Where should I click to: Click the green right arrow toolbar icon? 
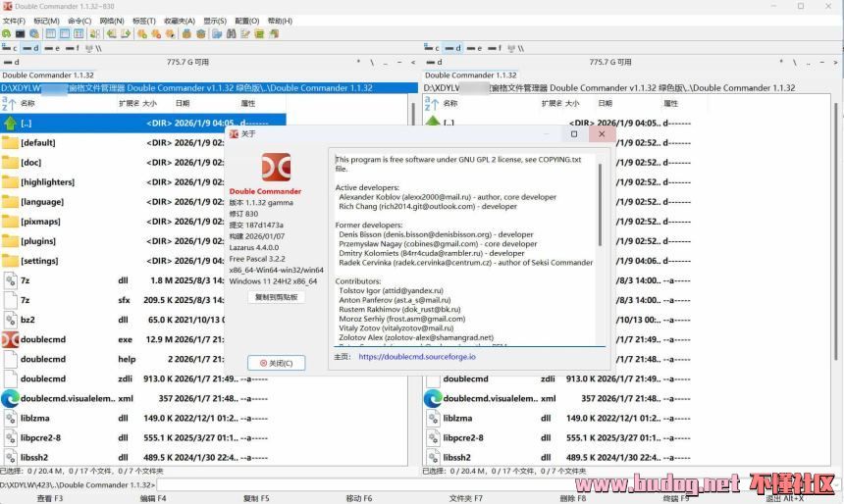click(126, 34)
